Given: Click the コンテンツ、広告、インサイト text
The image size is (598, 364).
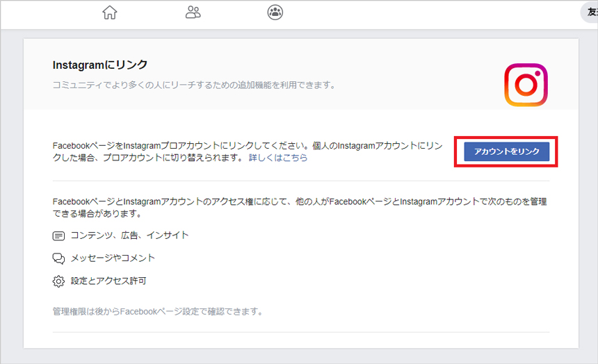Looking at the screenshot, I should point(129,235).
